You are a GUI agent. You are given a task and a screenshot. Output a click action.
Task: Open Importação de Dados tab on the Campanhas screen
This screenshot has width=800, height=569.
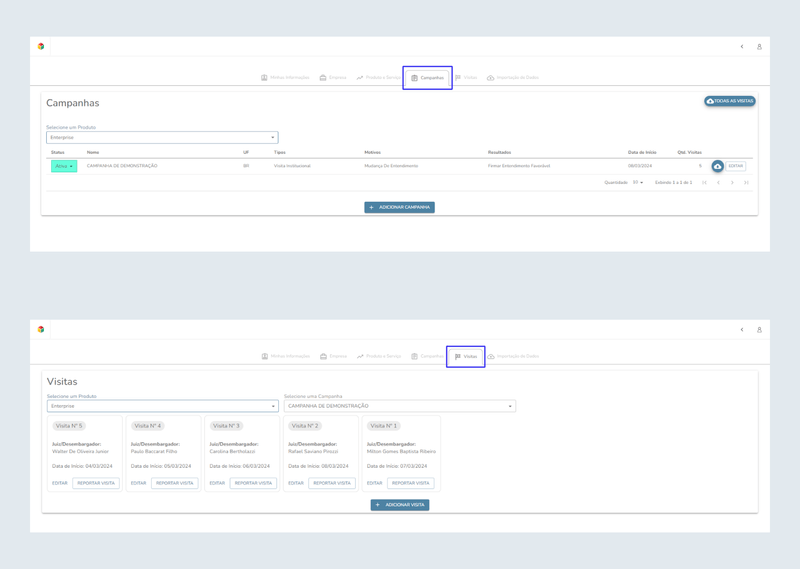[x=513, y=78]
